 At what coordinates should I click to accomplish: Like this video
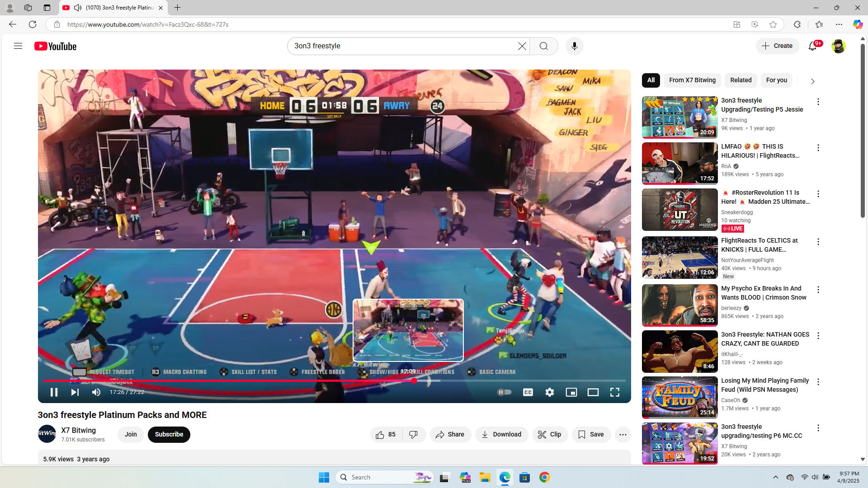pos(386,435)
